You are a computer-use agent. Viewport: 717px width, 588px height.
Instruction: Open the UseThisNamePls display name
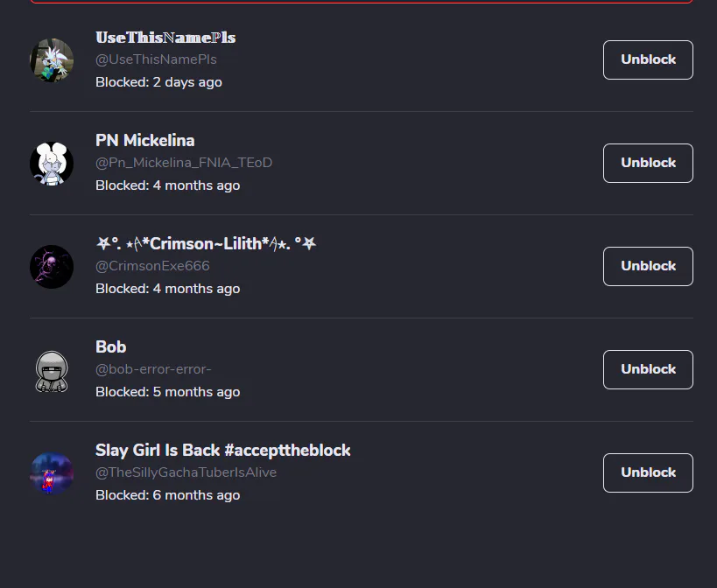point(165,38)
